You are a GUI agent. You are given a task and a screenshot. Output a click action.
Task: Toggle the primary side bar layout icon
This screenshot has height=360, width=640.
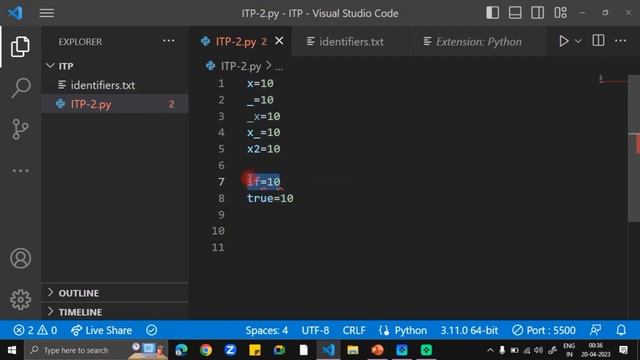(493, 13)
